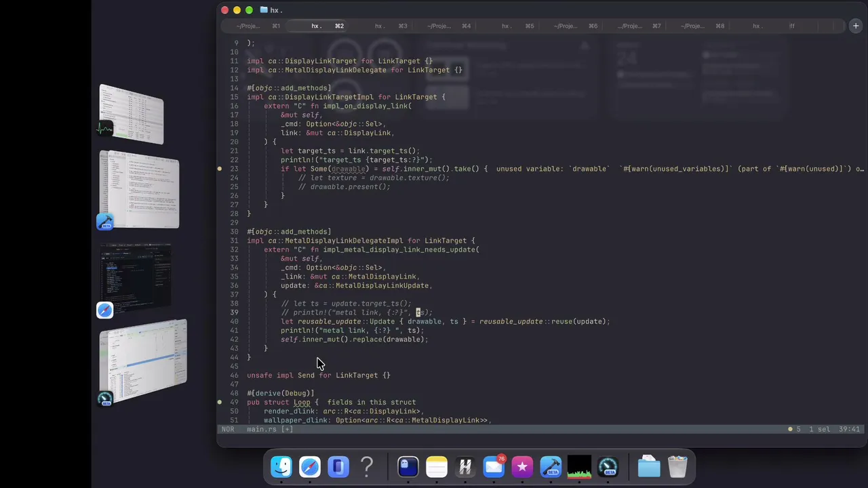Open Instruments Beta gauge icon in Dock

[x=608, y=467]
